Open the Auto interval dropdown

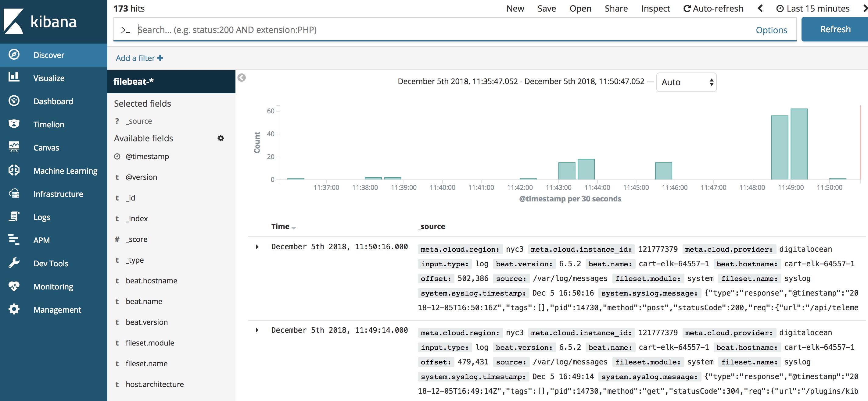[x=686, y=82]
